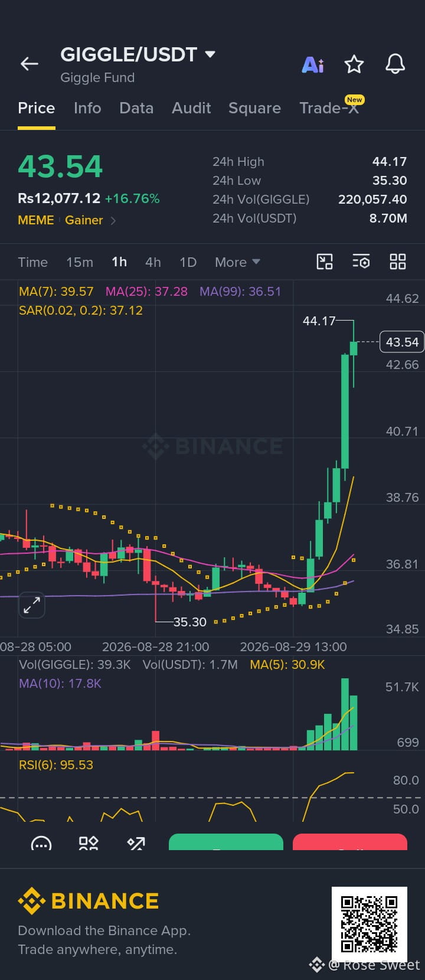Open the Ai assistant icon

(313, 64)
